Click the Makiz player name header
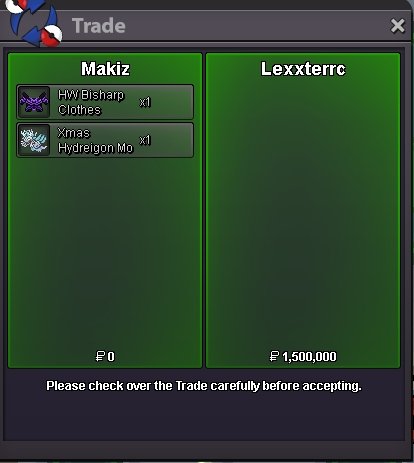Screen dimensions: 414x463 pyautogui.click(x=105, y=69)
